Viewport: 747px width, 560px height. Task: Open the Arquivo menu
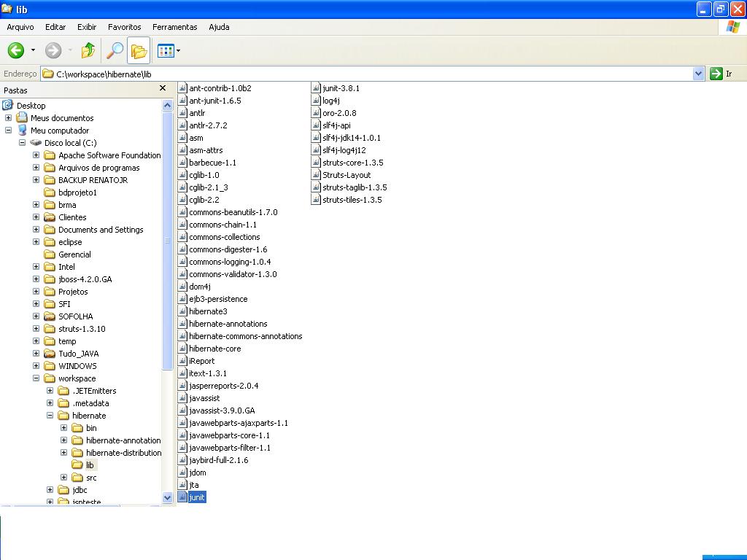click(x=20, y=27)
